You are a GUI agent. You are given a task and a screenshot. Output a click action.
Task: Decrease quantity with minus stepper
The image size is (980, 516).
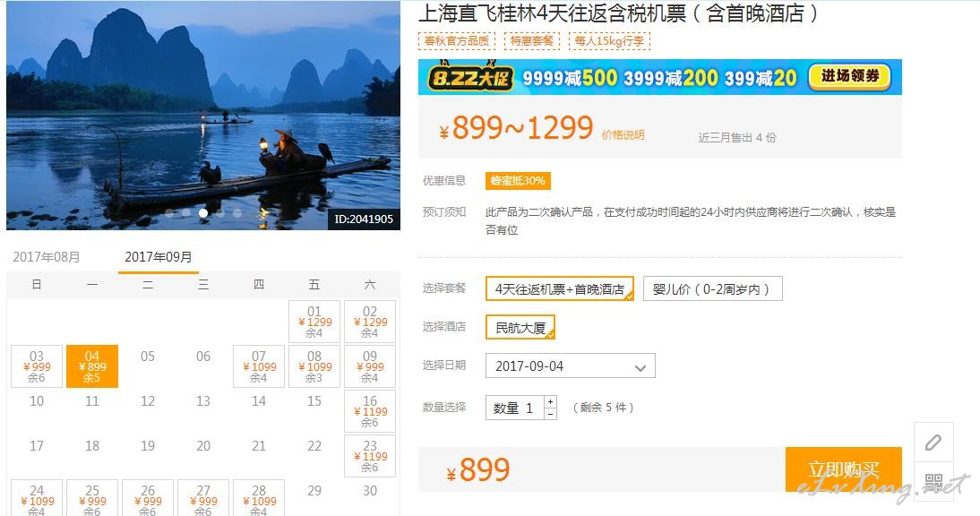pos(550,414)
